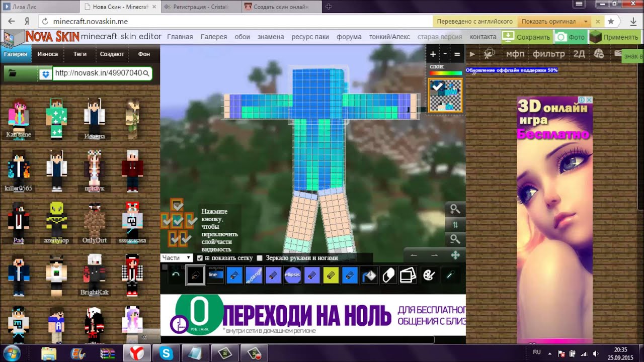Add a layer with the plus button
Screen dimensions: 644x362
click(433, 54)
